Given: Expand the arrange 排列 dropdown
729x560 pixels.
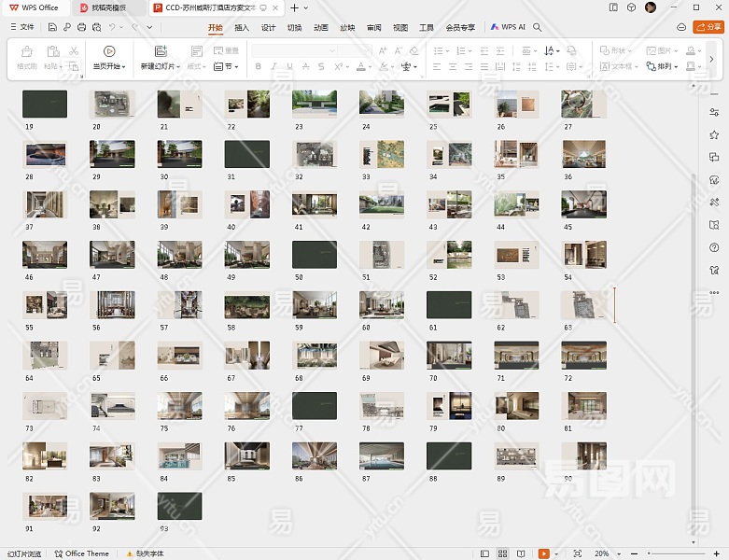Looking at the screenshot, I should point(668,67).
